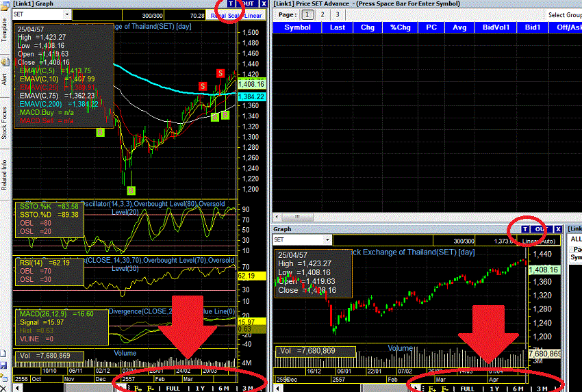
Task: Click the Chg column header
Action: pos(368,27)
